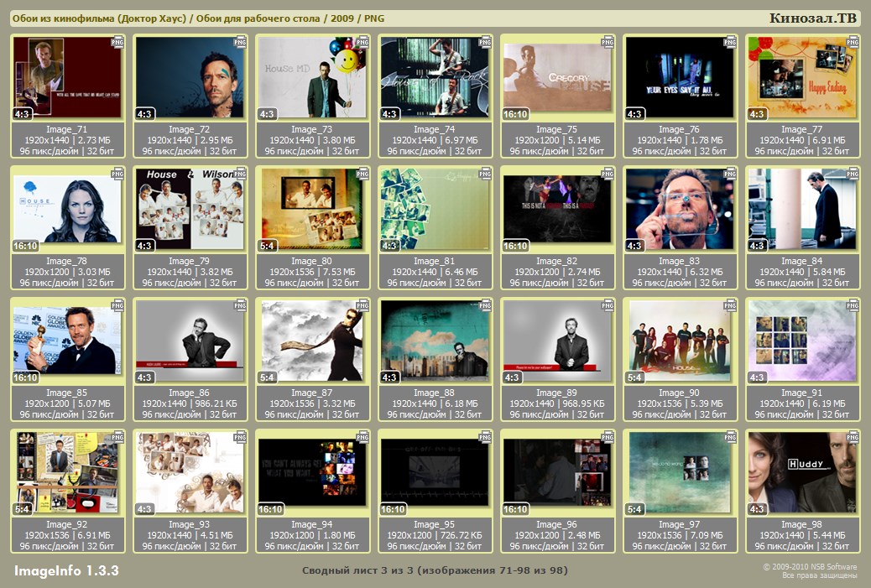Click the 16:10 ratio badge on Image_75
The height and width of the screenshot is (588, 871).
coord(515,114)
